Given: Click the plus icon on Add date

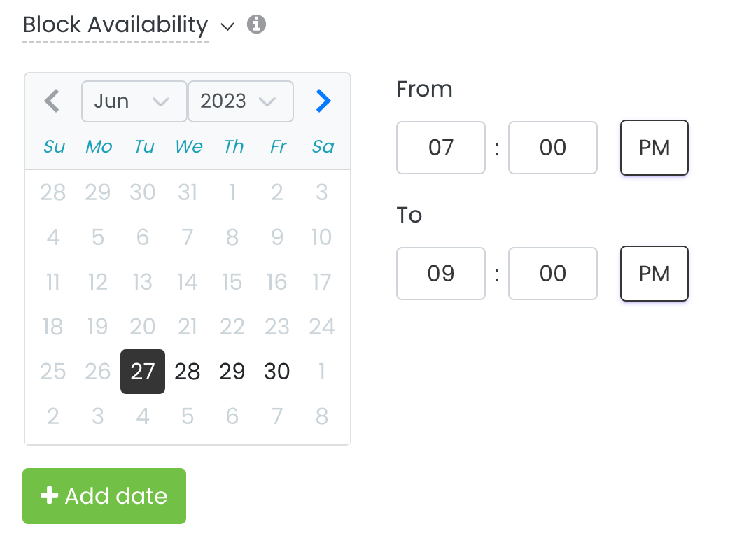Looking at the screenshot, I should 49,495.
